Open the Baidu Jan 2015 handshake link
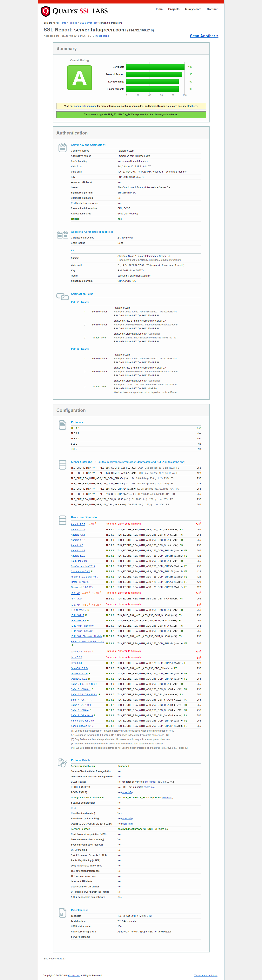262x980 pixels. 79,561
